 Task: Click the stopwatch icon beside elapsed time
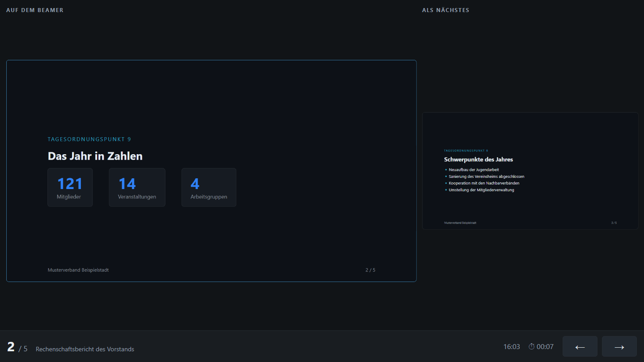coord(531,347)
